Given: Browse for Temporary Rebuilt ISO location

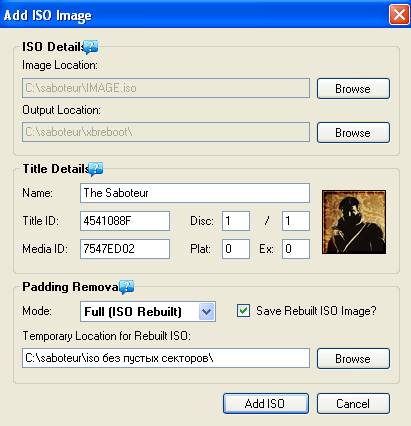Looking at the screenshot, I should (x=353, y=359).
